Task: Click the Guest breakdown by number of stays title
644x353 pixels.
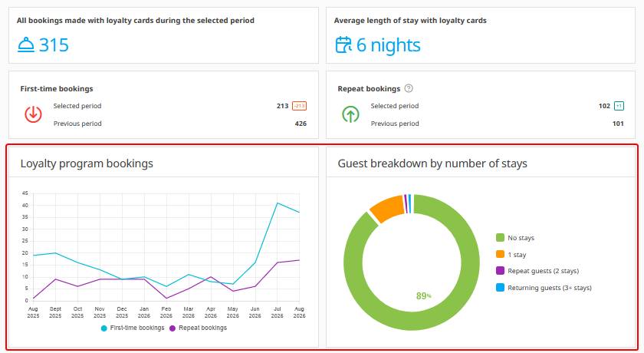Action: coord(432,163)
